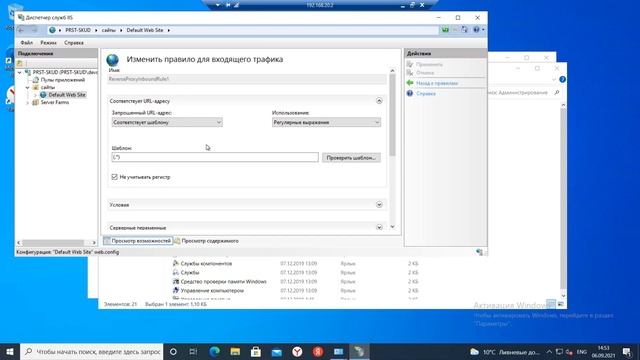Open the notification center icon
640x360 pixels.
click(x=627, y=351)
